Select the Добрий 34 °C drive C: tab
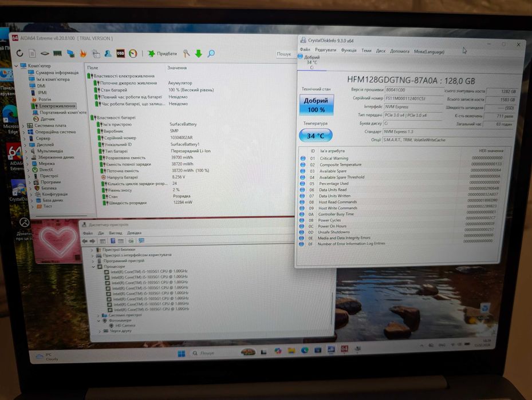The image size is (532, 400). (312, 62)
